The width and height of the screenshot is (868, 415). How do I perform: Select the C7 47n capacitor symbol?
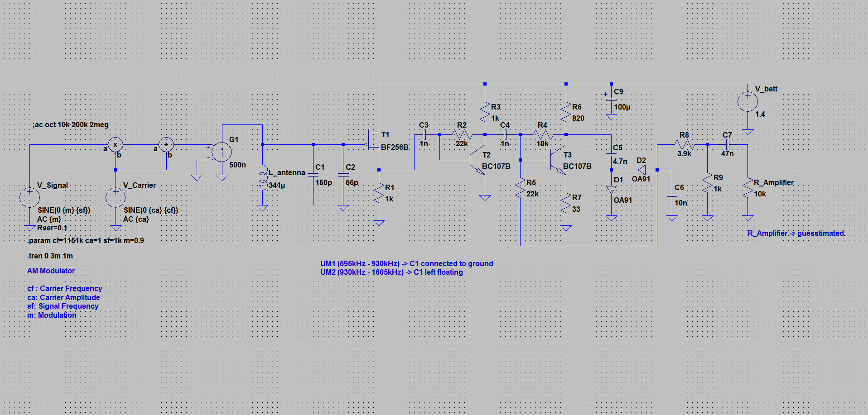tap(727, 145)
